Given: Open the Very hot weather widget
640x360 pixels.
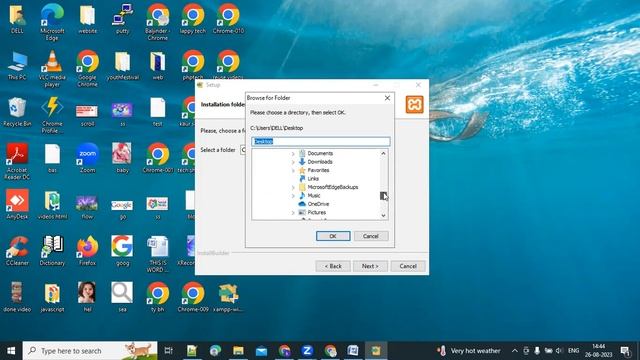Looking at the screenshot, I should 469,351.
